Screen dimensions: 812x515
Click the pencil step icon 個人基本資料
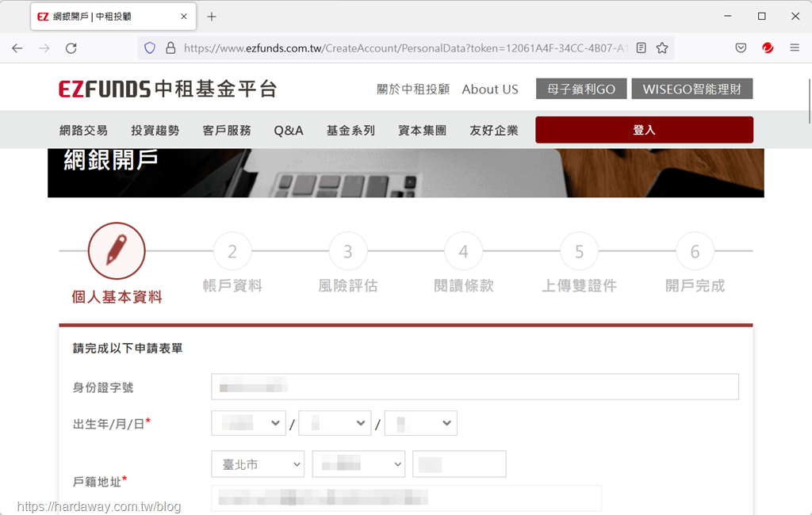pos(117,251)
